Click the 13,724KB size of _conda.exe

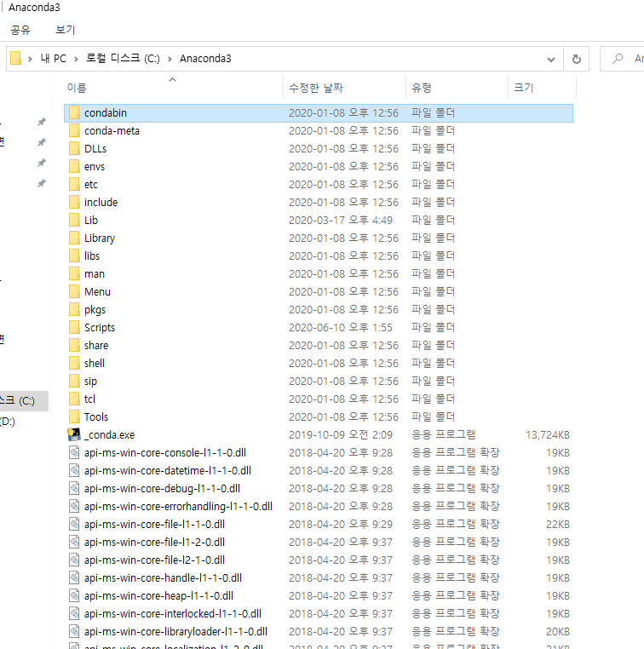click(x=548, y=434)
